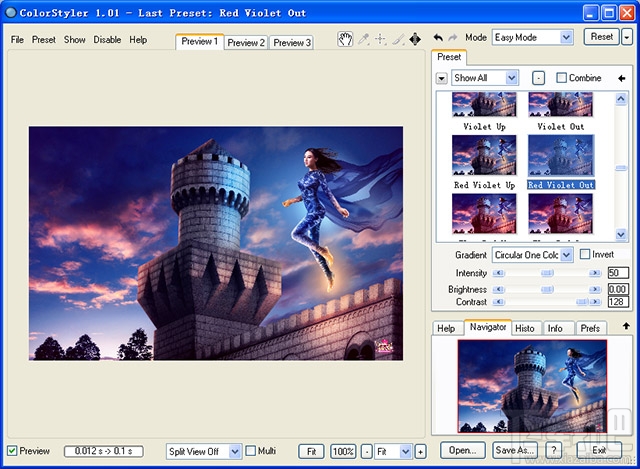
Task: Toggle the Invert checkbox
Action: 585,254
